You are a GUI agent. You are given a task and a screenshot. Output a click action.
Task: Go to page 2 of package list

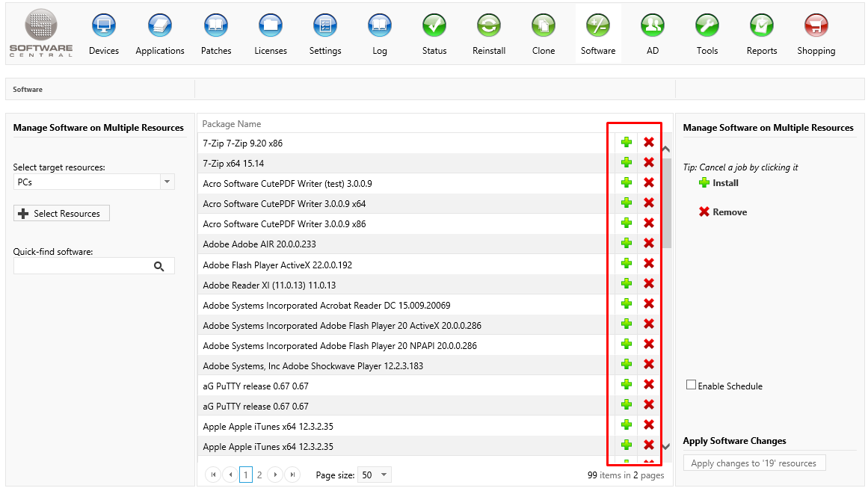(x=259, y=475)
